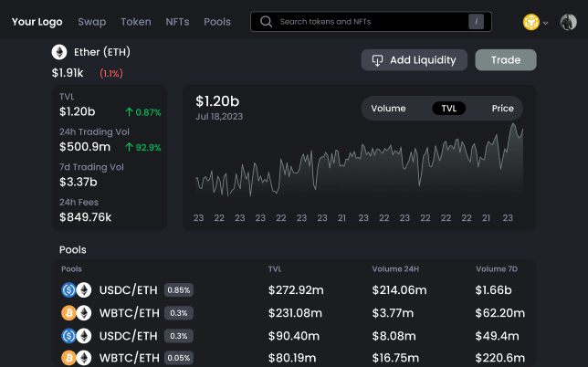Click the WBTC/ETH 0.3% pool token icon

click(76, 313)
